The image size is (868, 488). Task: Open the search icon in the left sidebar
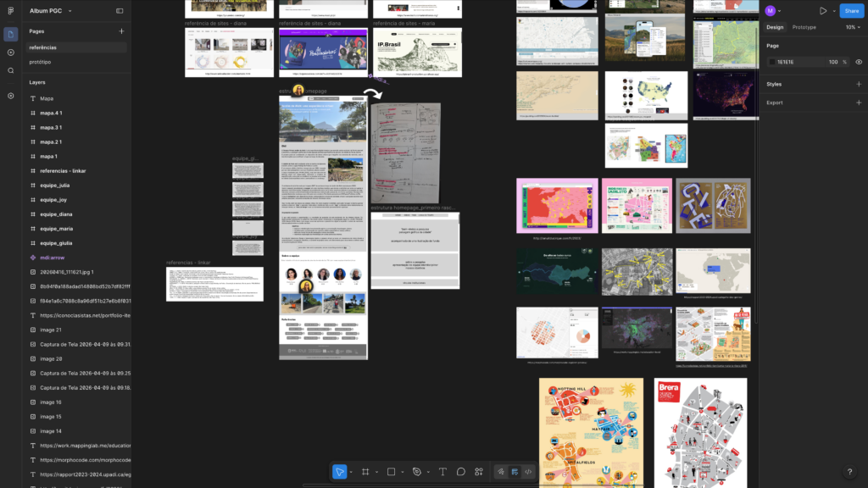(11, 70)
